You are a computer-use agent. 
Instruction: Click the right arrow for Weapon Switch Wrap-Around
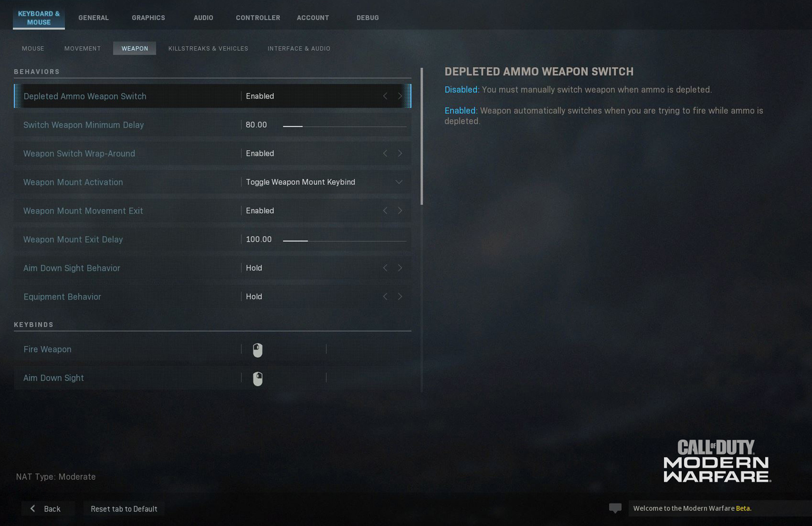point(400,153)
